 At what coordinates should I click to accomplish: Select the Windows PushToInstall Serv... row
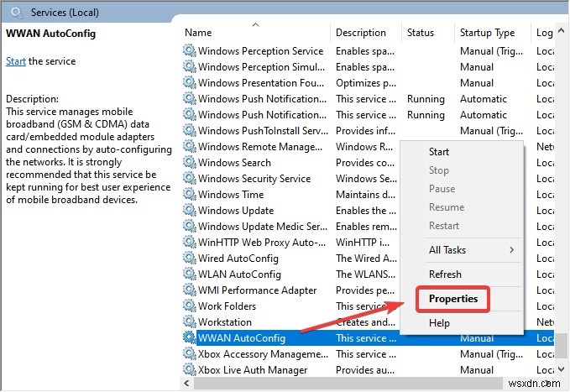coord(369,131)
